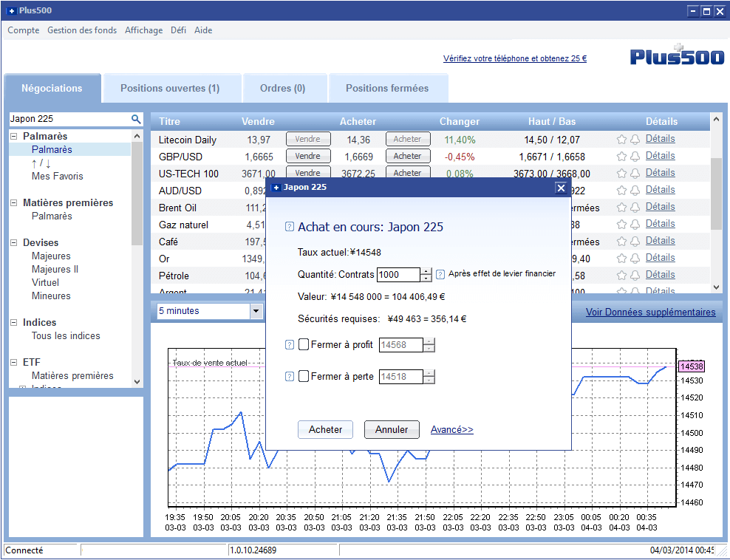Switch to Positions ouvertes (1) tab
This screenshot has height=560, width=730.
[171, 89]
